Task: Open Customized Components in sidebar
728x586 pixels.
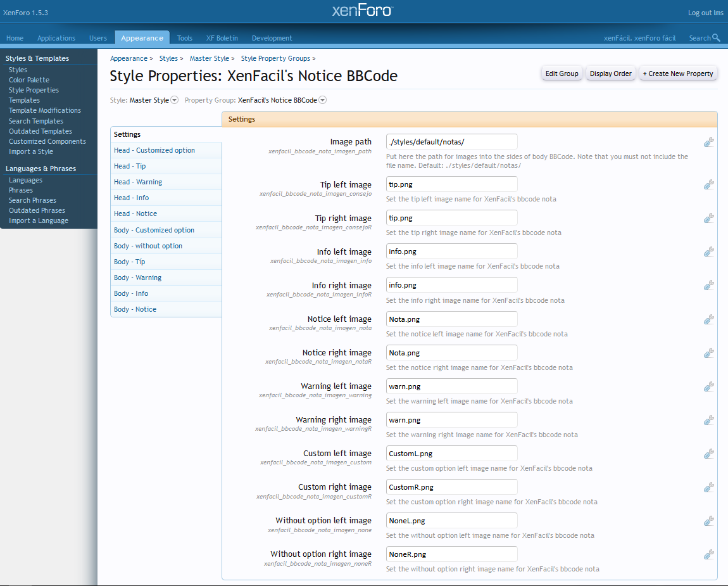Action: click(47, 141)
